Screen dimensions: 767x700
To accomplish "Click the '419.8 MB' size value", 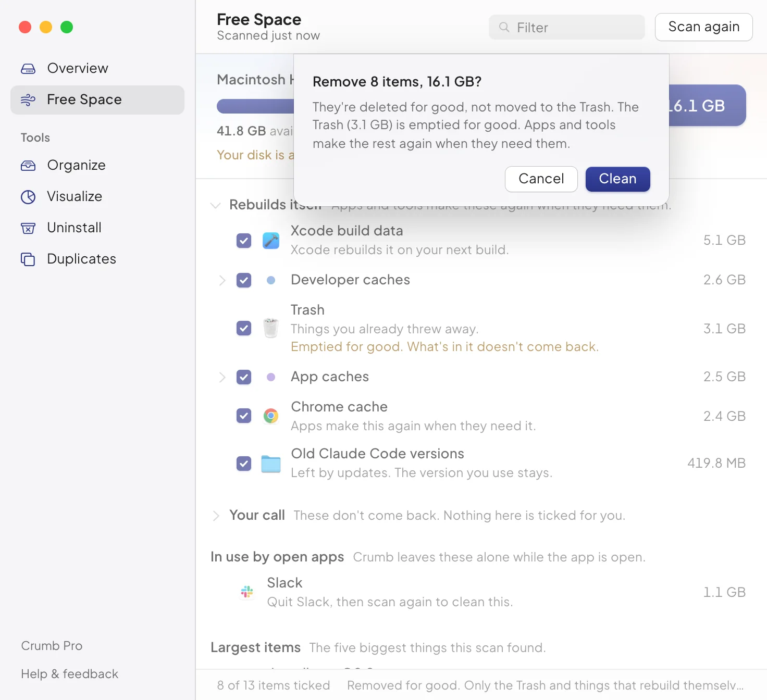I will pos(716,463).
